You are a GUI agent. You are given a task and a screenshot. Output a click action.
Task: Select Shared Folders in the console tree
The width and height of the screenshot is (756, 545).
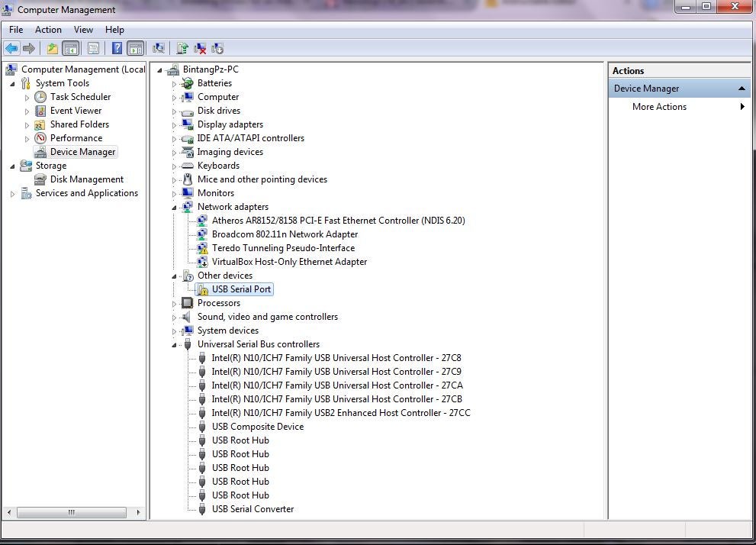79,124
